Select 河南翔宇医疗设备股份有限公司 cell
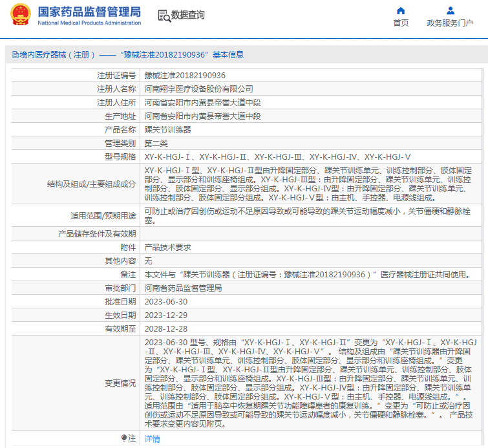Screen dimensions: 488x448 coord(198,89)
